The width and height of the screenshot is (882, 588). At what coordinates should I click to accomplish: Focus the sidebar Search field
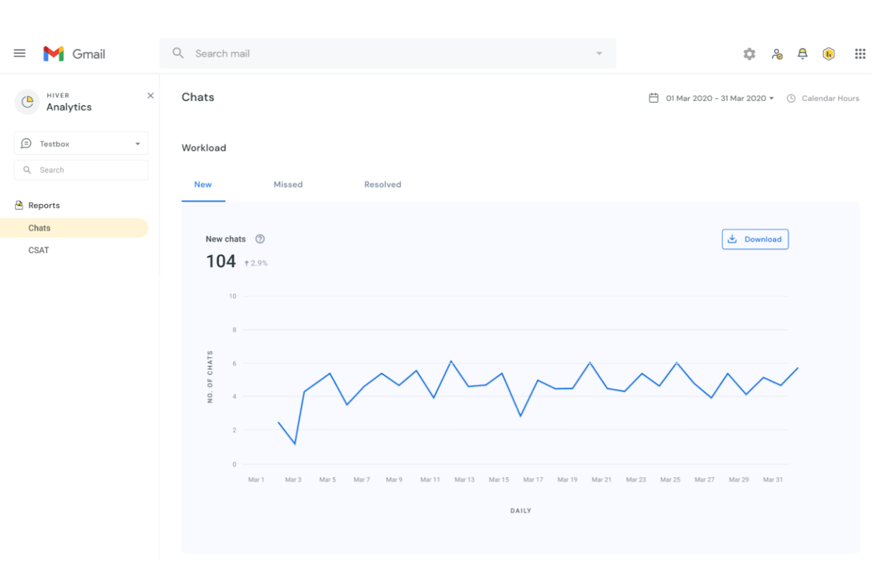86,170
